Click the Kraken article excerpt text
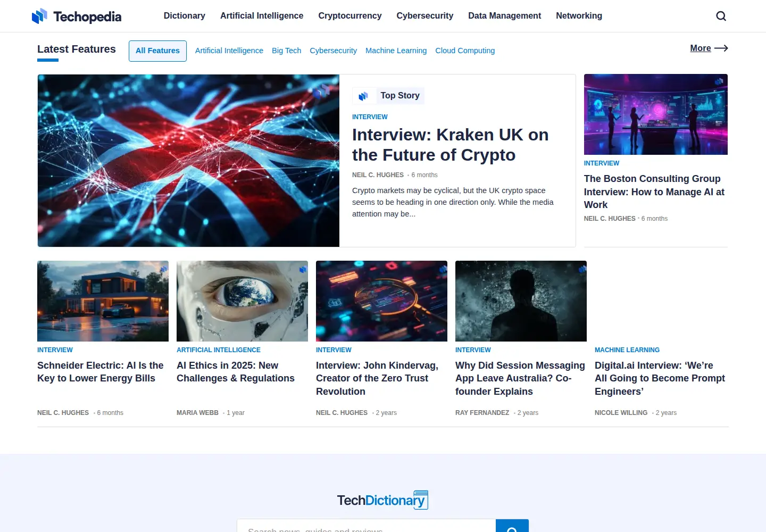Image resolution: width=766 pixels, height=532 pixels. pyautogui.click(x=453, y=202)
